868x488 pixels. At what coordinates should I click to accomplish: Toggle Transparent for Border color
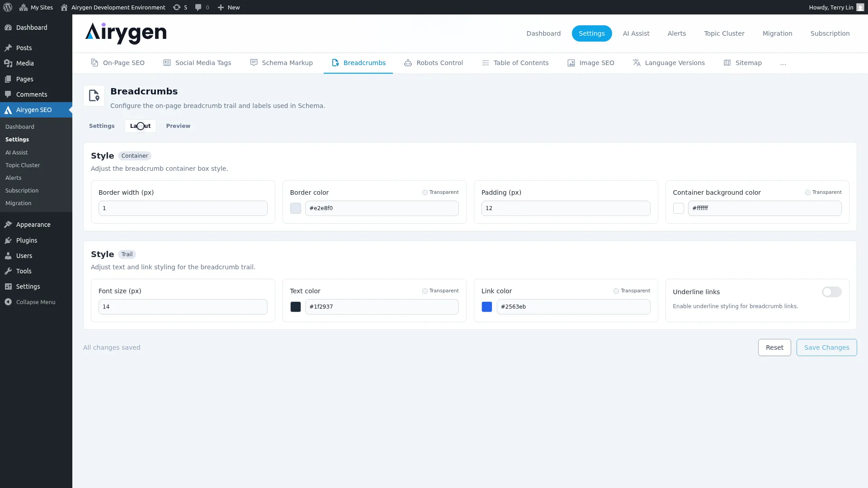point(440,192)
